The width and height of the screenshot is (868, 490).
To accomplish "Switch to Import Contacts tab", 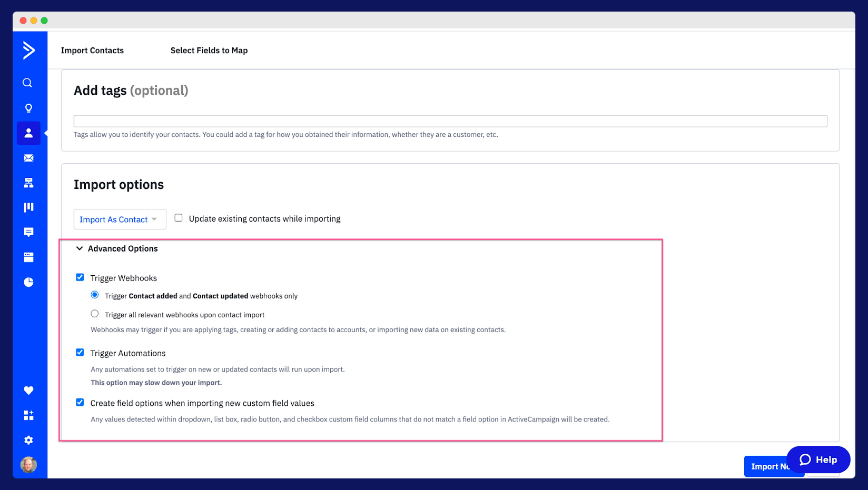I will [92, 51].
